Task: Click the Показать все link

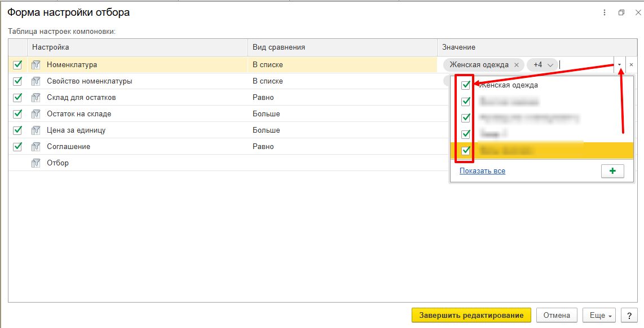Action: click(x=482, y=171)
